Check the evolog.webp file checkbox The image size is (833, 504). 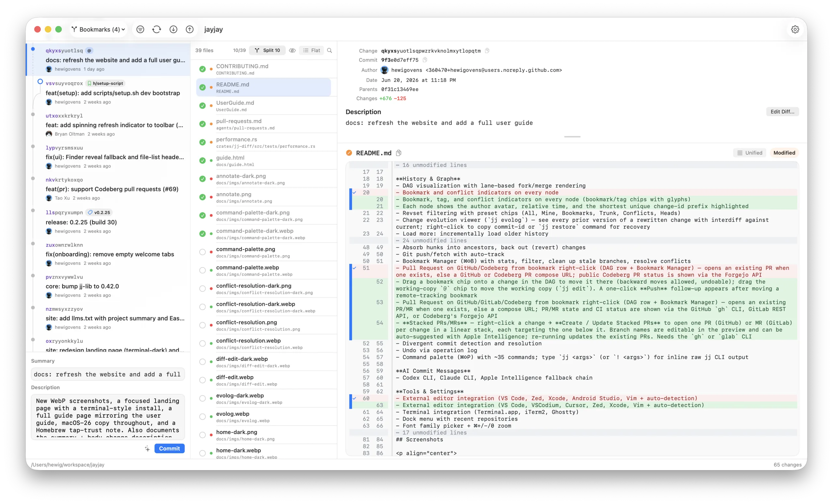click(202, 416)
